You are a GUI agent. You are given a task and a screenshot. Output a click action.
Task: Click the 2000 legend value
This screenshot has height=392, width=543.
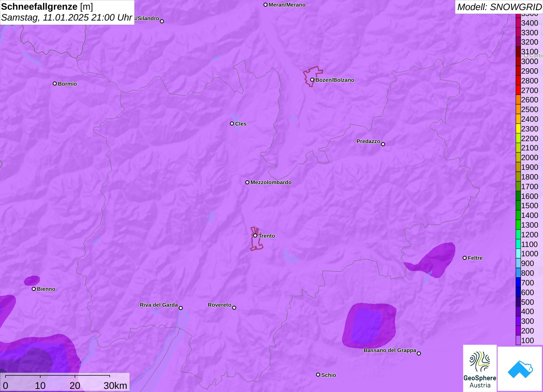[x=529, y=157]
